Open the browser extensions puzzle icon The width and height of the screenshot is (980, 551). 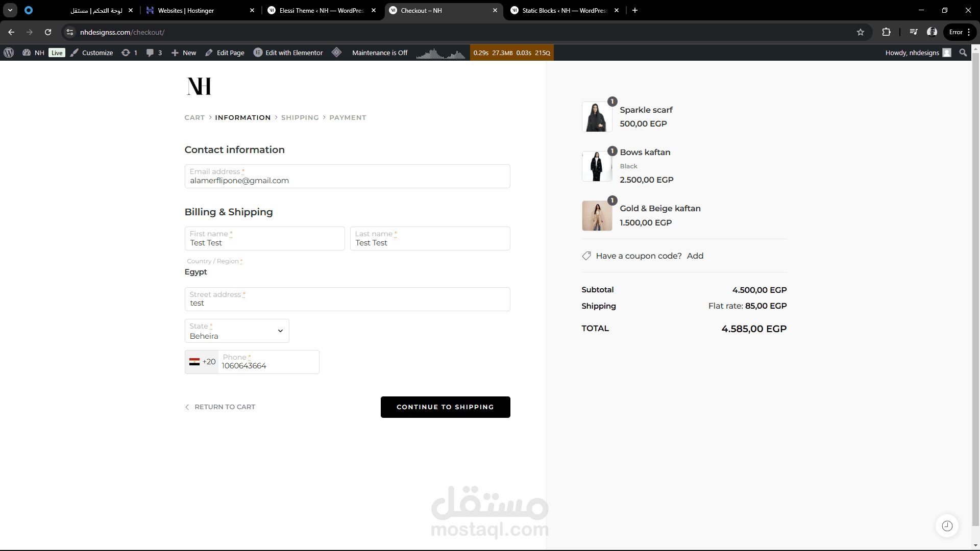(886, 32)
